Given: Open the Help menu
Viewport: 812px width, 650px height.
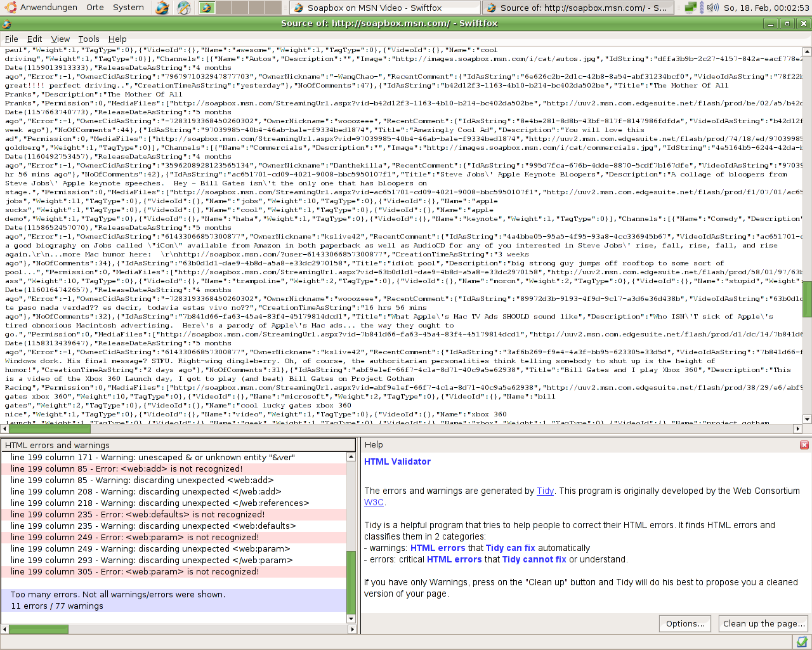Looking at the screenshot, I should 117,39.
